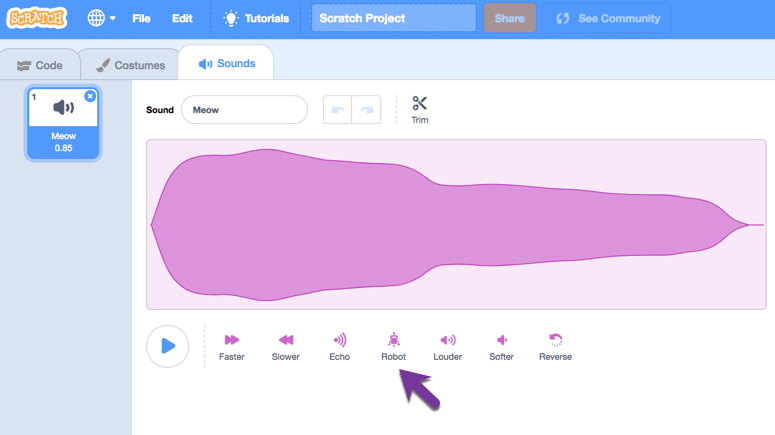Select the Trim scissors tool

pyautogui.click(x=420, y=110)
